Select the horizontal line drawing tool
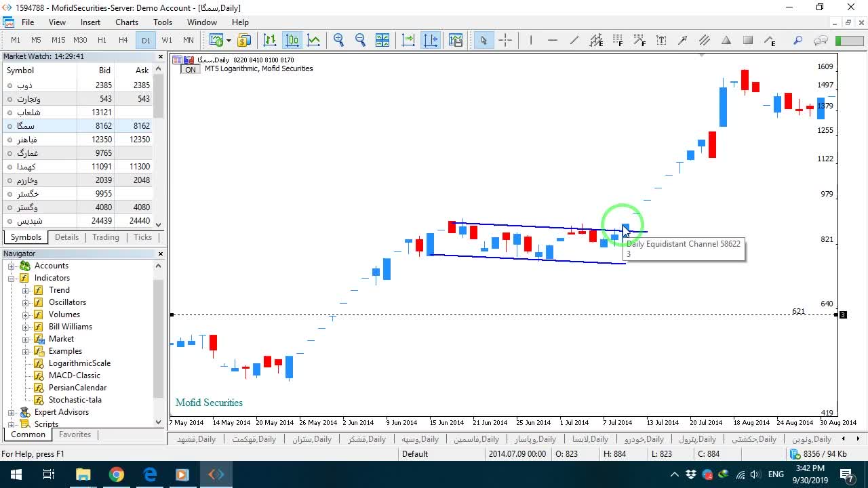The image size is (868, 488). point(553,40)
